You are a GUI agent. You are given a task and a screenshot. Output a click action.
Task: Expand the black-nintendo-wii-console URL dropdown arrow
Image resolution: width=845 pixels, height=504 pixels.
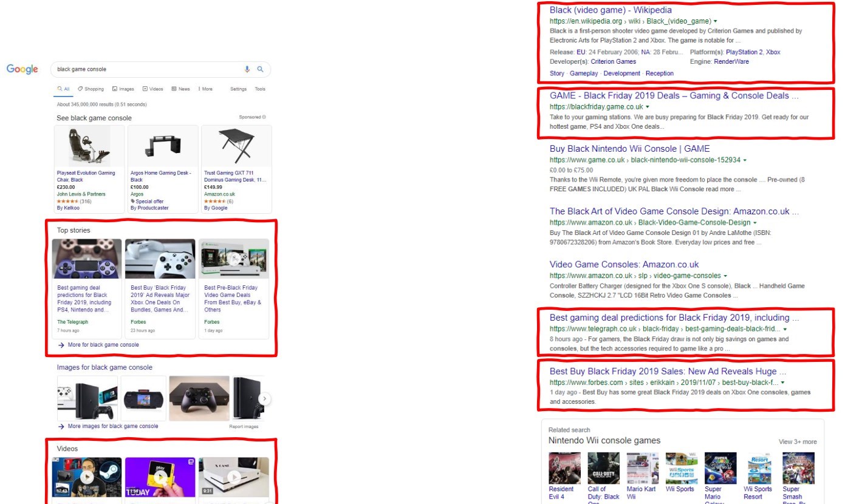745,160
